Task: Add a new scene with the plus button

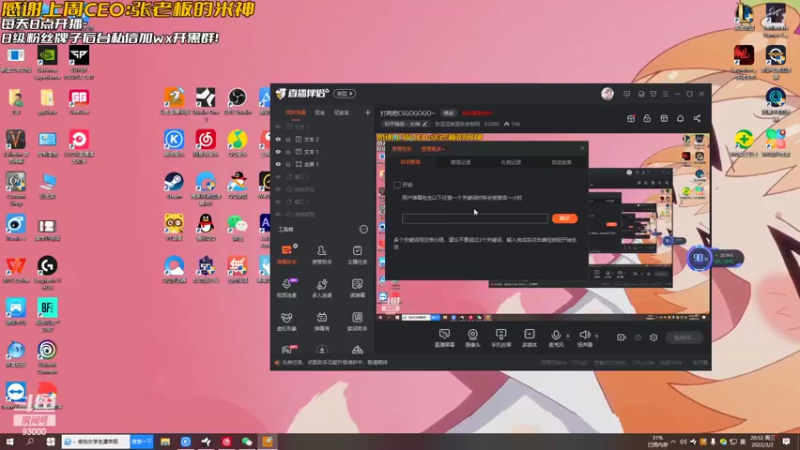Action: pyautogui.click(x=367, y=112)
